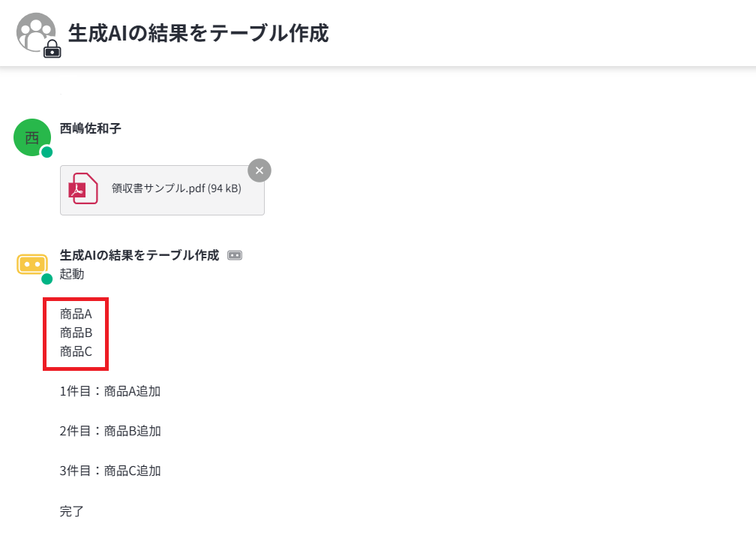Click the 完了 message at the bottom
This screenshot has width=756, height=542.
[x=72, y=511]
